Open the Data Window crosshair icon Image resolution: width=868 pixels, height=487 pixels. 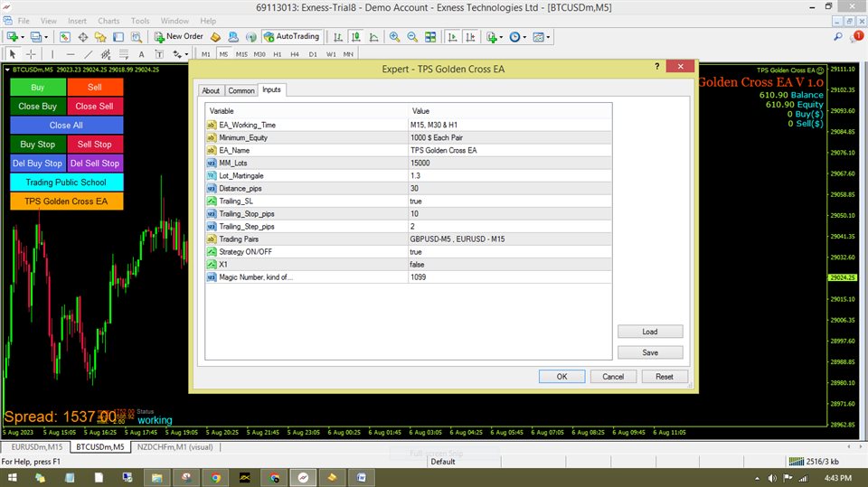click(x=82, y=37)
